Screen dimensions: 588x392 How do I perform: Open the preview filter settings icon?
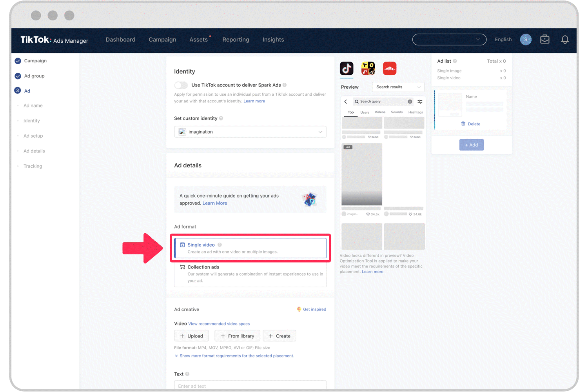pyautogui.click(x=420, y=102)
